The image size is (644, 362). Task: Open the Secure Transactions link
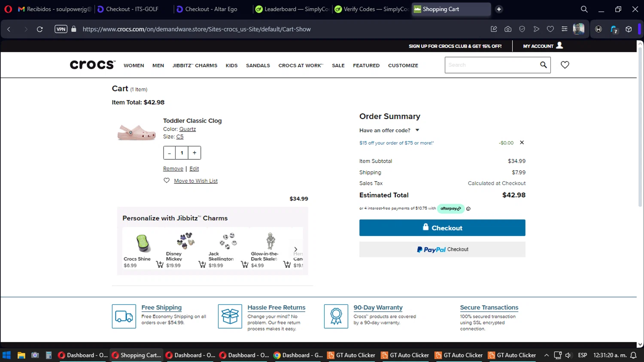pos(489,307)
